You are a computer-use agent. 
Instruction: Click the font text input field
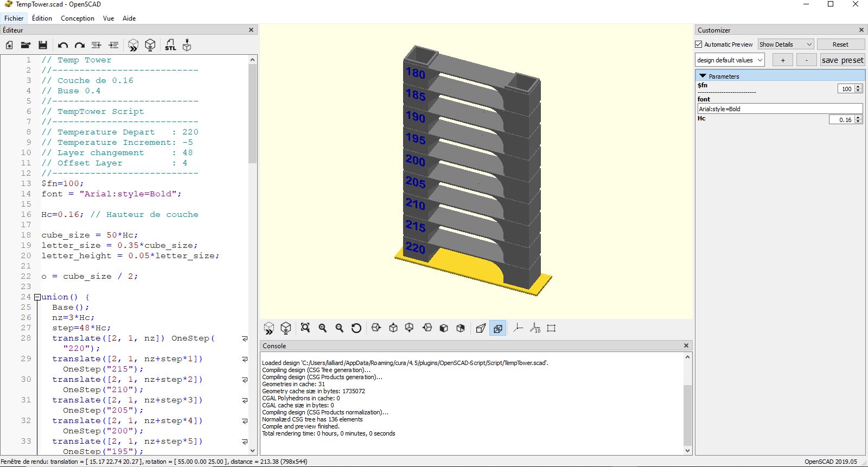tap(780, 109)
